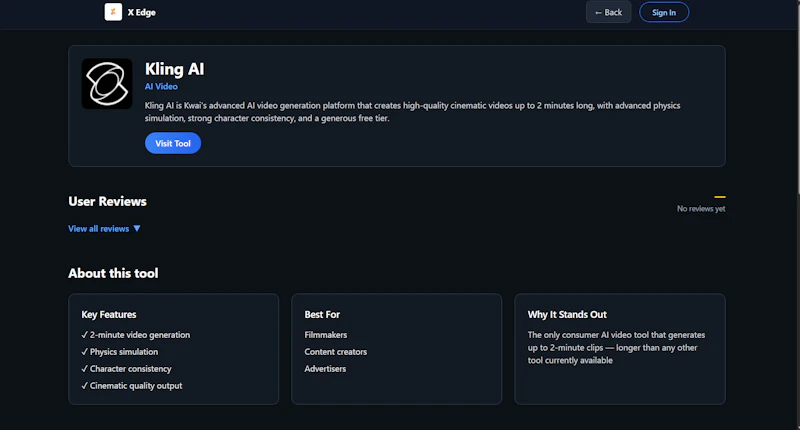Viewport: 800px width, 430px height.
Task: Select the AI Video category link
Action: click(161, 87)
